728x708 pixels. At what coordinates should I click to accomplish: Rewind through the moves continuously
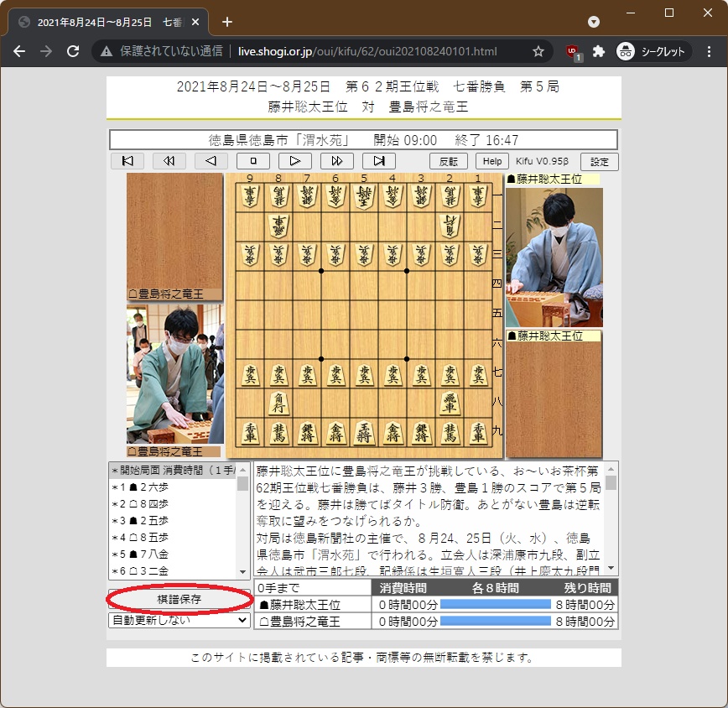click(169, 160)
